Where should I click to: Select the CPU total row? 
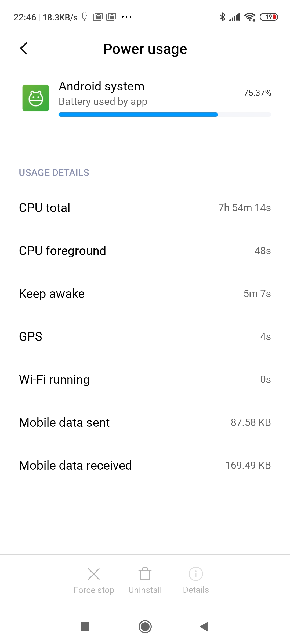point(145,208)
